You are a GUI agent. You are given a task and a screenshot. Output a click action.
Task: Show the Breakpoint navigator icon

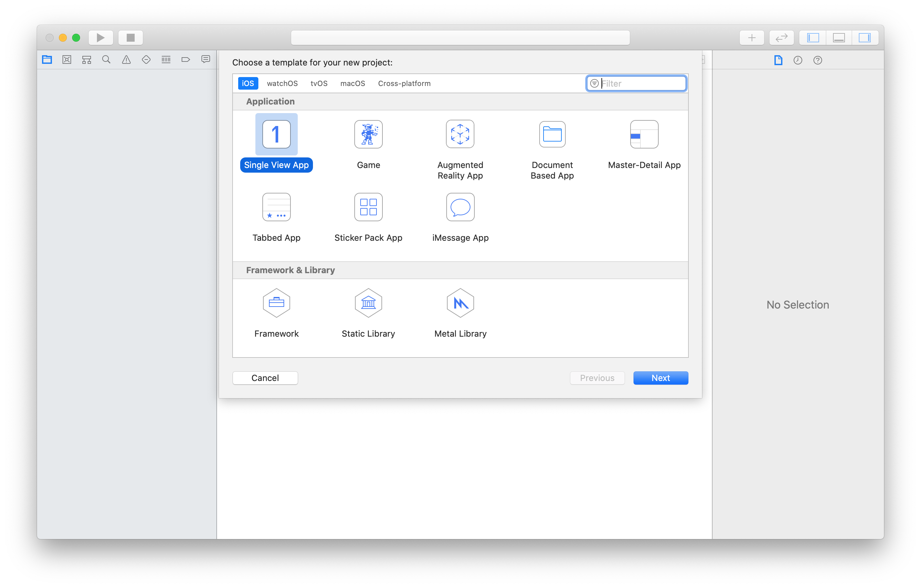coord(186,60)
